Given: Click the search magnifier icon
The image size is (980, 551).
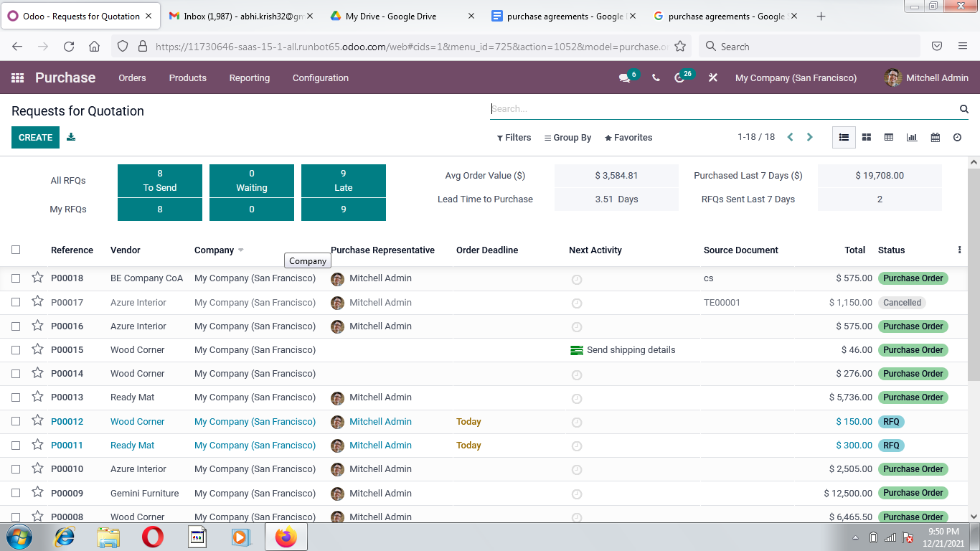Looking at the screenshot, I should click(964, 109).
